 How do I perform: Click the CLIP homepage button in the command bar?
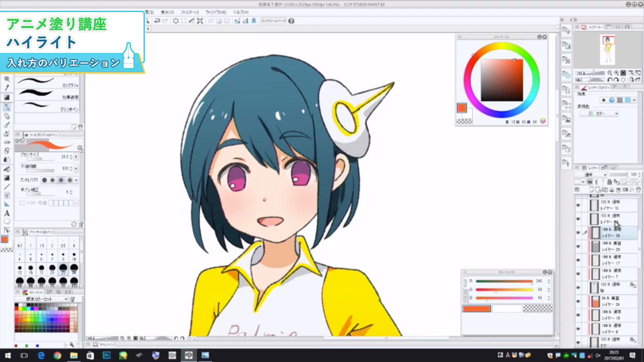point(273,21)
